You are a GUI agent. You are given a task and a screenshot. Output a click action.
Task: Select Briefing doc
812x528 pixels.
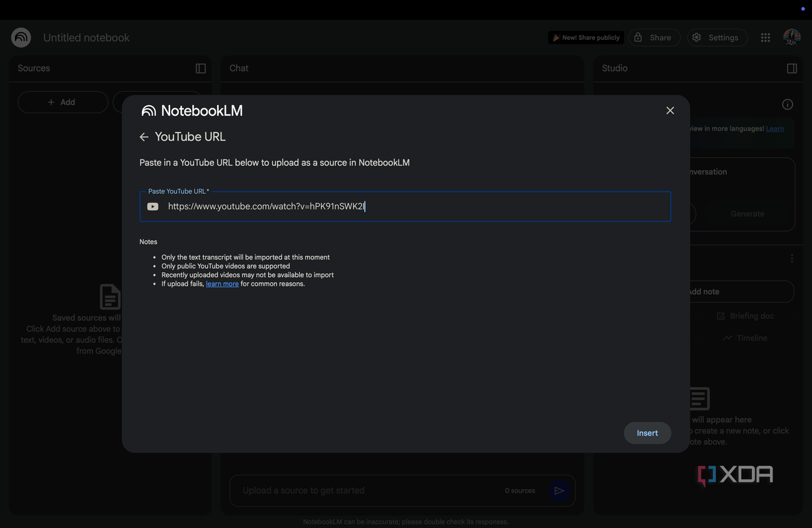pos(745,316)
